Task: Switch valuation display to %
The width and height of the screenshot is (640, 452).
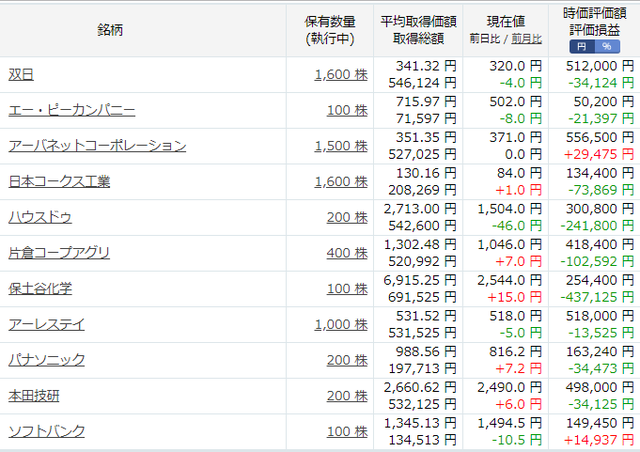Action: click(607, 46)
